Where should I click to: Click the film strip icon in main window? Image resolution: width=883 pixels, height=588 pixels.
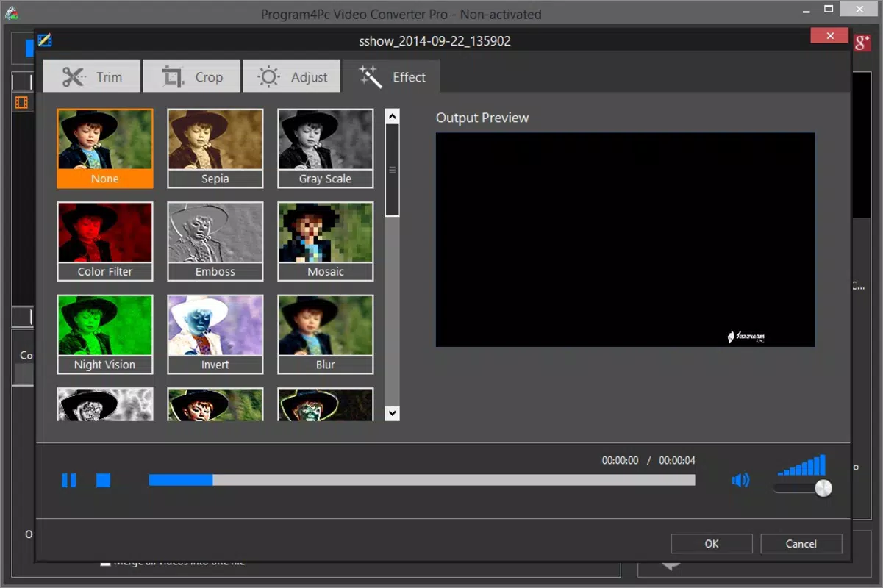click(x=21, y=103)
